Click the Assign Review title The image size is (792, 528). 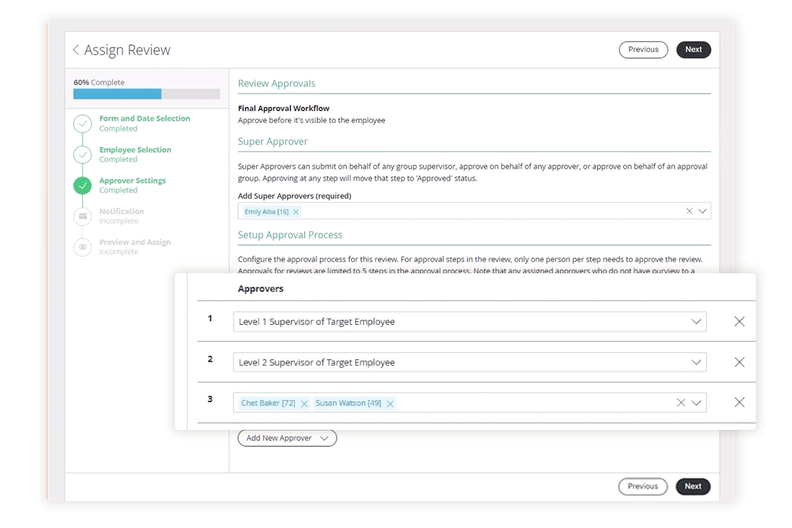(x=127, y=50)
